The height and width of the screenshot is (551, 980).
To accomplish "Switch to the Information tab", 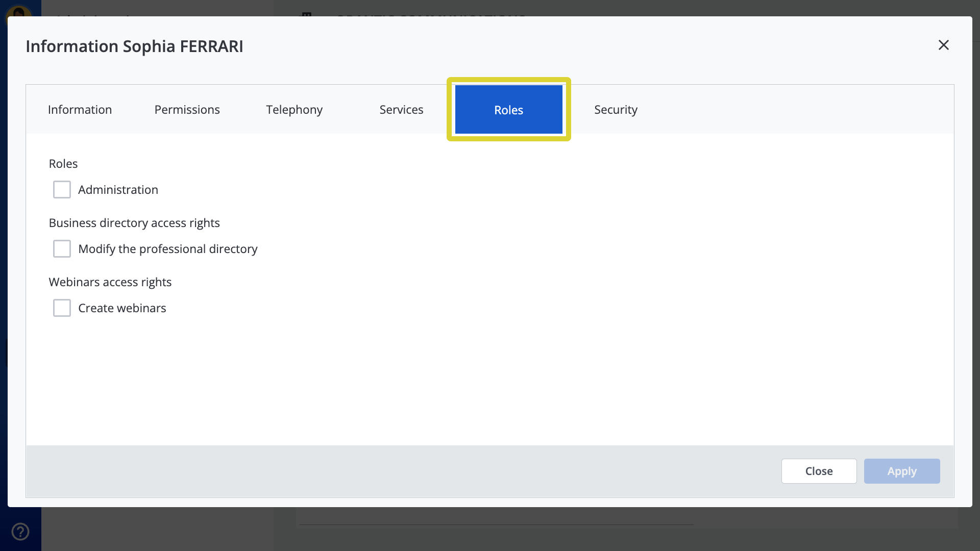I will click(x=80, y=109).
